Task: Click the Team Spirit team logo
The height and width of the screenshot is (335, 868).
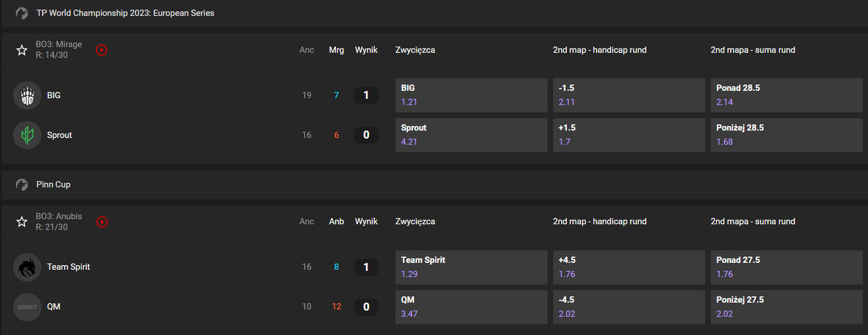Action: (27, 267)
